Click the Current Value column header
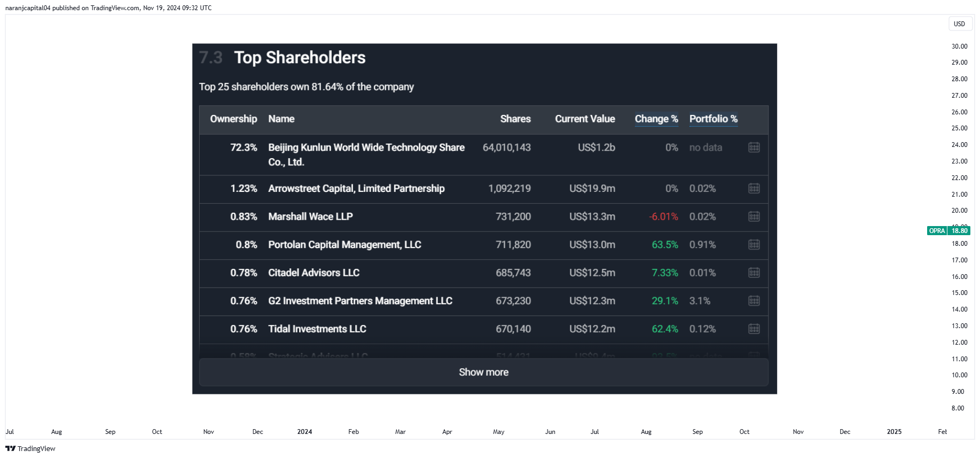This screenshot has height=458, width=980. point(585,119)
